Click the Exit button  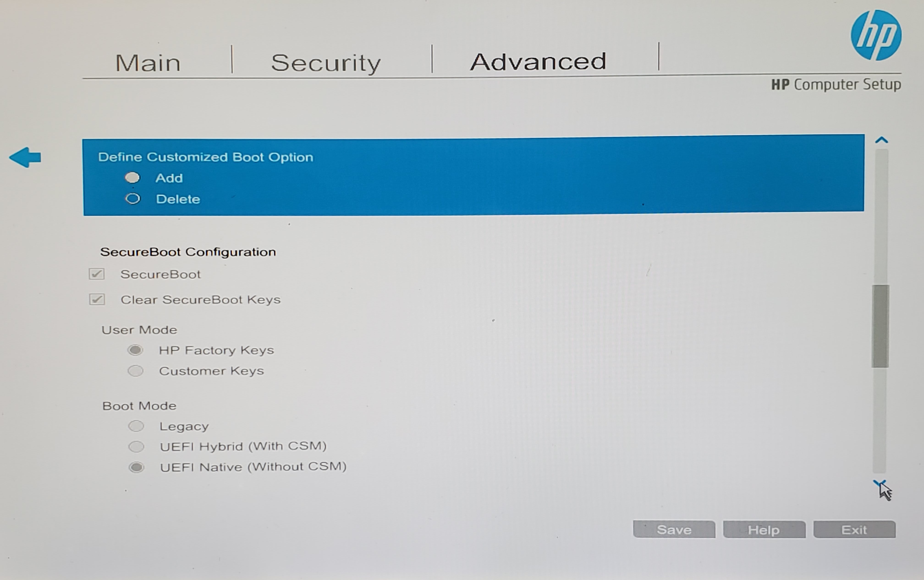[855, 530]
